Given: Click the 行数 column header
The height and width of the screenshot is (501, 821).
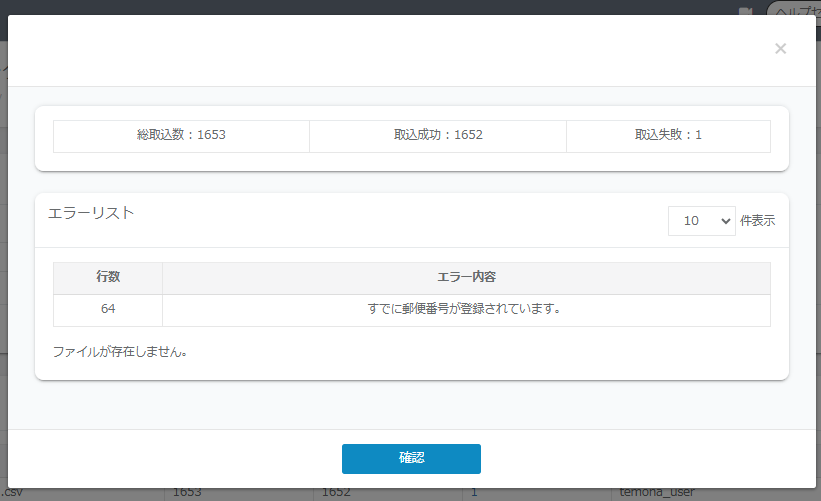Looking at the screenshot, I should point(108,278).
